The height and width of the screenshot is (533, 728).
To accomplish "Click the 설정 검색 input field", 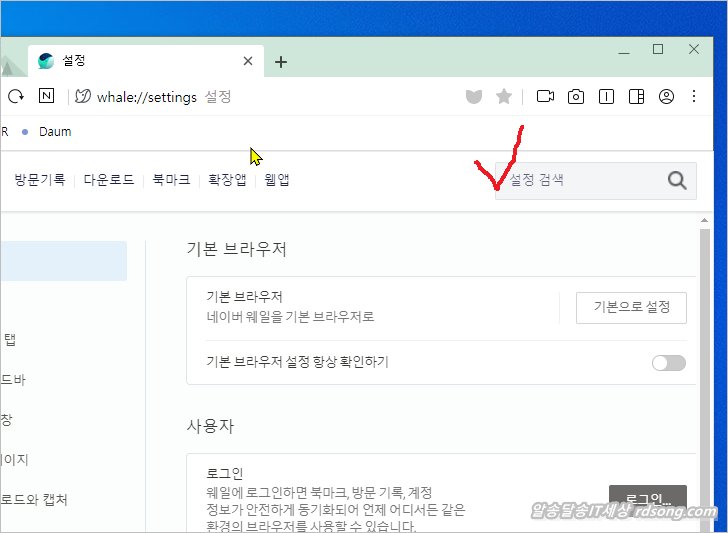I will (580, 180).
